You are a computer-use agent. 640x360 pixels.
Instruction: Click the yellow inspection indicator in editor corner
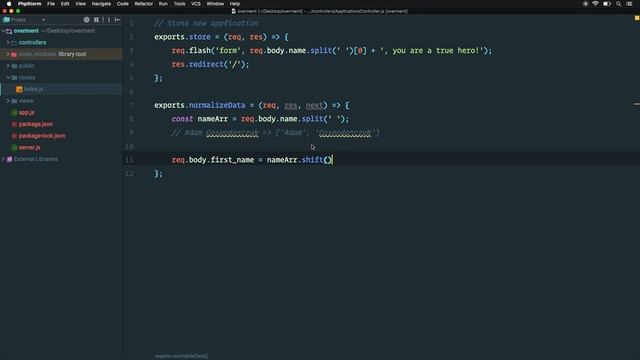point(636,18)
